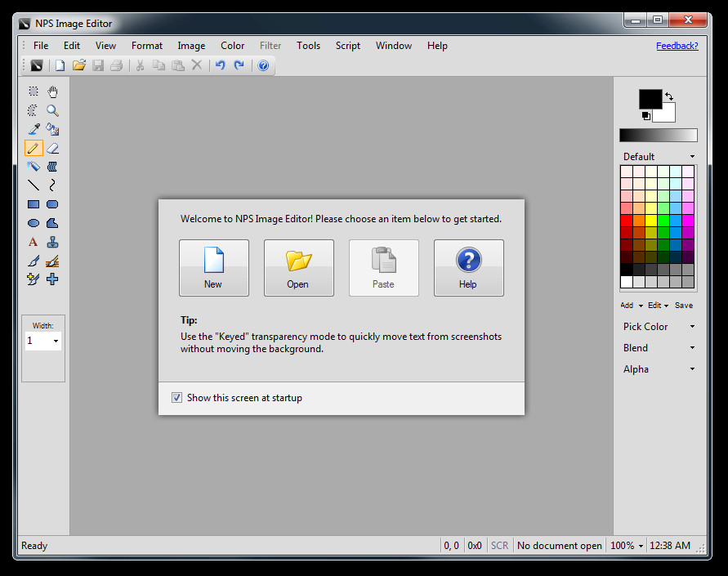Expand the Blend section
Image resolution: width=728 pixels, height=576 pixels.
coord(659,348)
